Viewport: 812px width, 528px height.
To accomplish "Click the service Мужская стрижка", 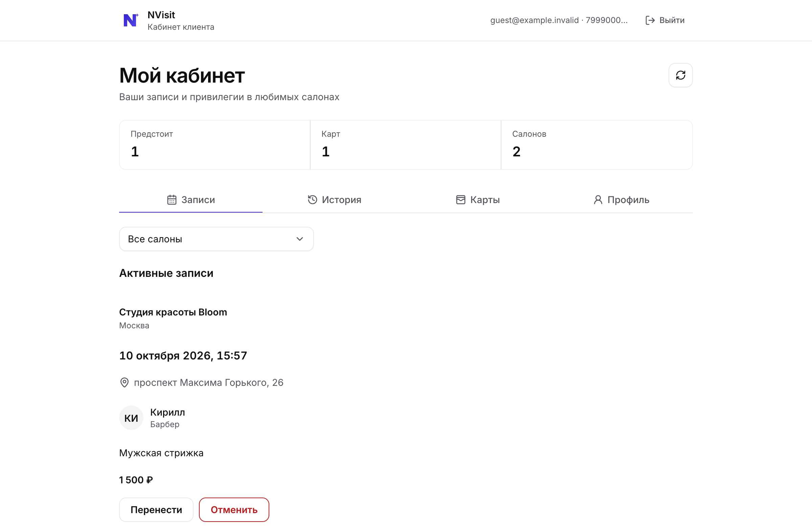I will [161, 453].
